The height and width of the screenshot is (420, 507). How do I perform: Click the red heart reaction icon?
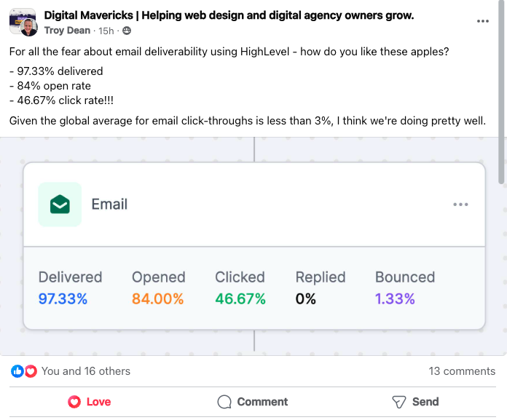pos(31,371)
